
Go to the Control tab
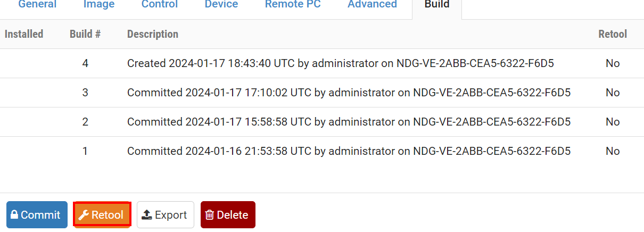click(x=160, y=5)
